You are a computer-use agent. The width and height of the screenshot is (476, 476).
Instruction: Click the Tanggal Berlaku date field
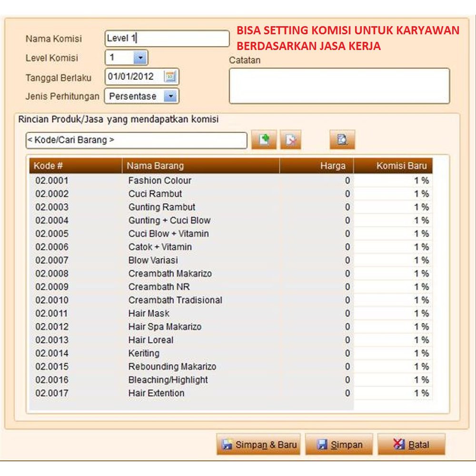[134, 77]
